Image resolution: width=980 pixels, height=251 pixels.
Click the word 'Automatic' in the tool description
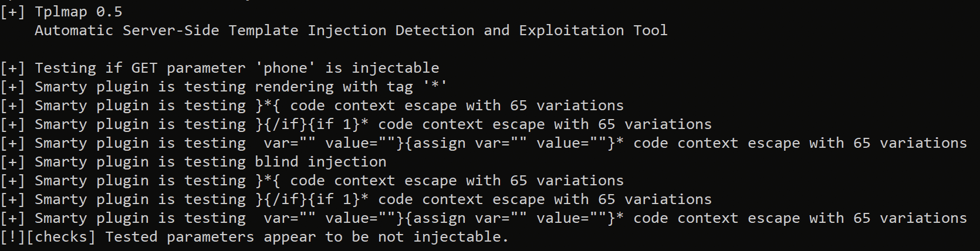73,30
